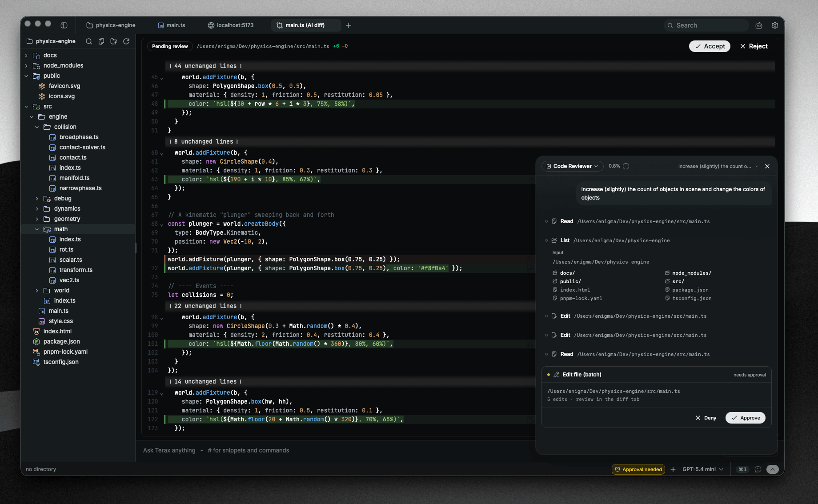Close the Code Reviewer panel
The width and height of the screenshot is (818, 504).
pos(767,166)
